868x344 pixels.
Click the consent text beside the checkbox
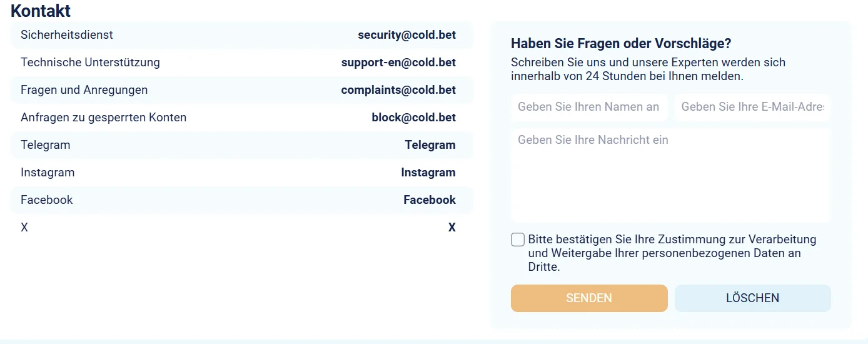click(x=672, y=253)
